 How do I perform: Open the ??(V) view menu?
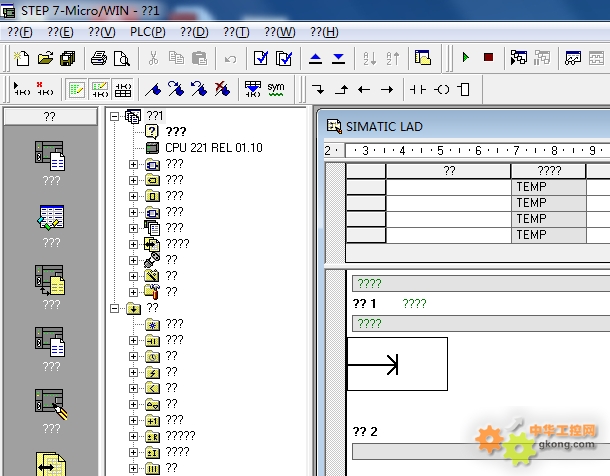tap(102, 32)
